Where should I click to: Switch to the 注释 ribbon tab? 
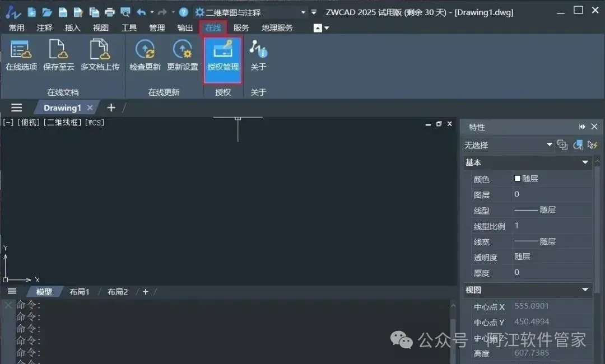45,28
